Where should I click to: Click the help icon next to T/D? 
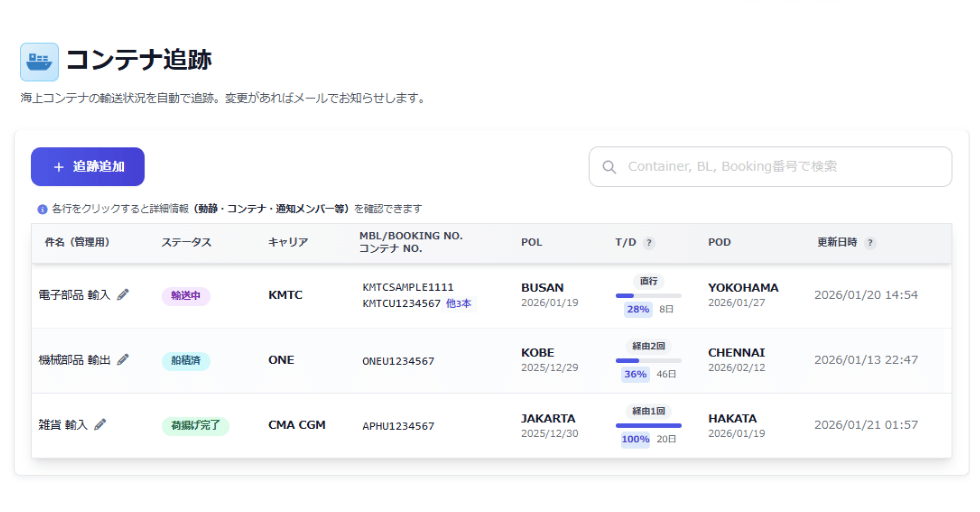coord(649,243)
